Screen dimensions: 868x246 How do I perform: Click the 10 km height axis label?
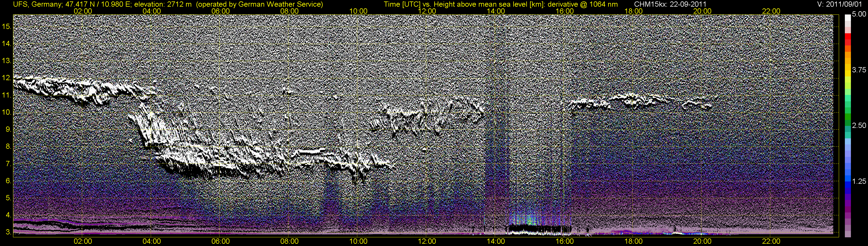click(x=7, y=112)
